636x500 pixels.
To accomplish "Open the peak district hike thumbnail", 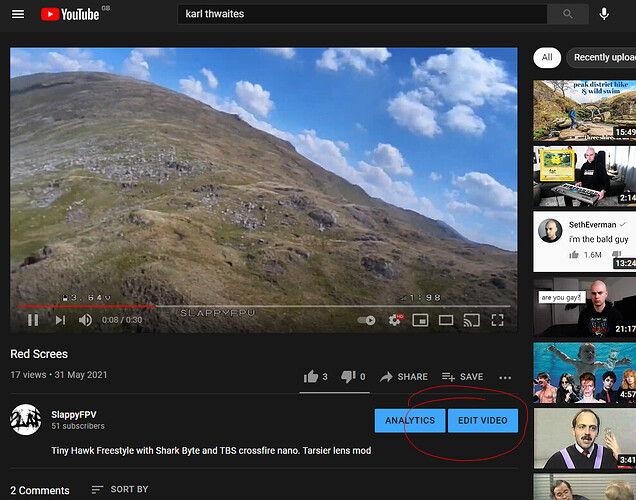I will click(x=584, y=110).
